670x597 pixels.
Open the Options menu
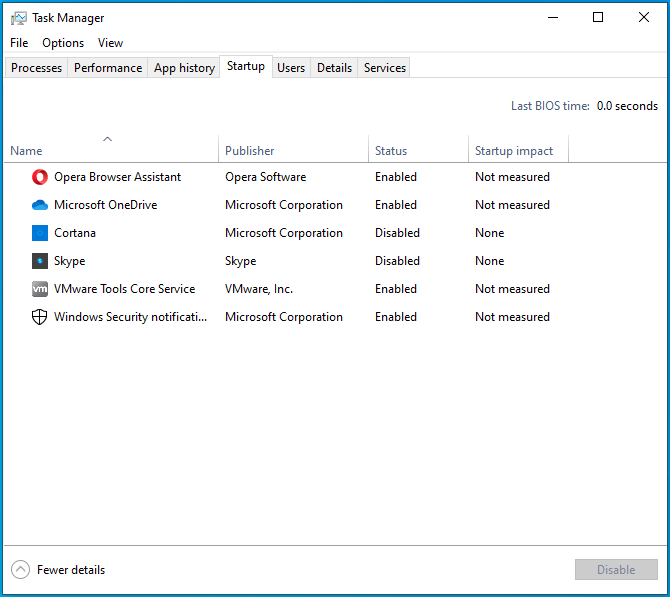tap(63, 43)
